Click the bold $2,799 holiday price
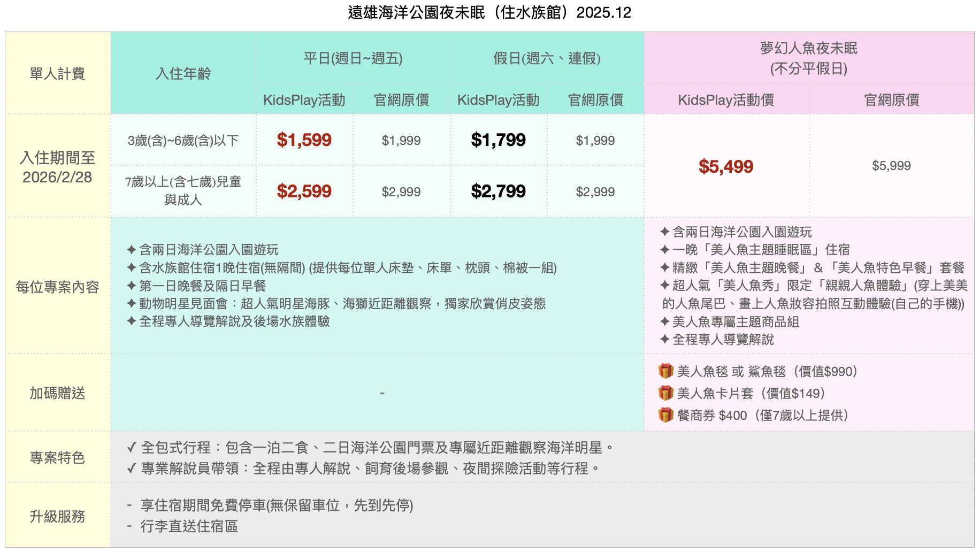Viewport: 980px width, 553px height. 498,191
